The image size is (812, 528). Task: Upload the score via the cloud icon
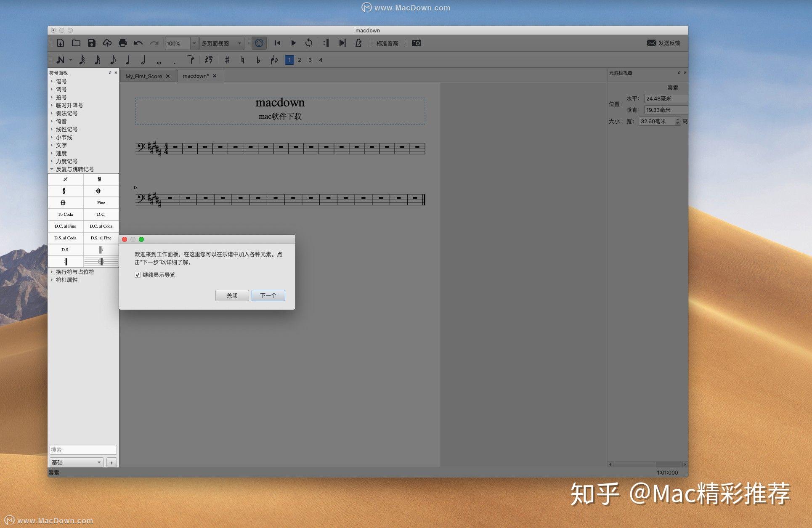(107, 43)
